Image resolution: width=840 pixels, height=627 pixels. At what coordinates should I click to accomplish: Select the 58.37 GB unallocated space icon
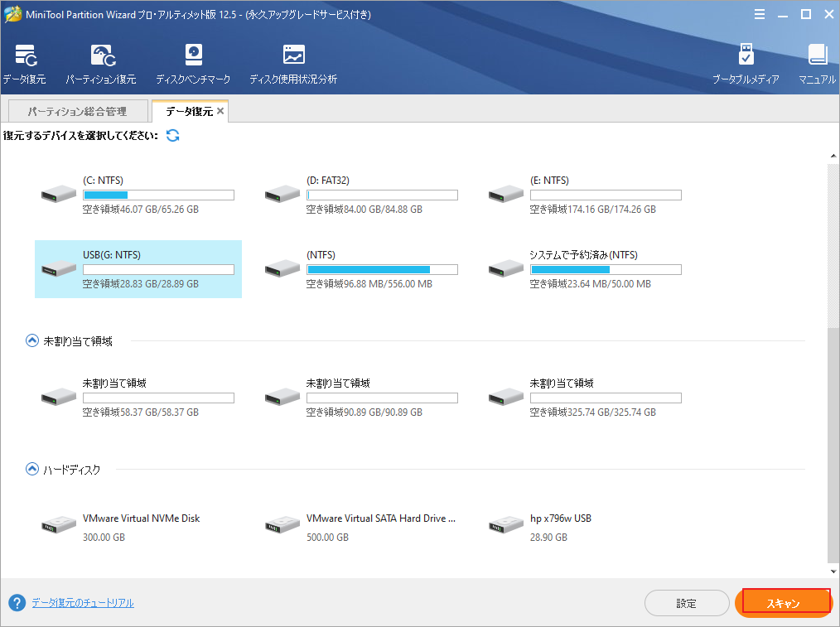tap(59, 397)
